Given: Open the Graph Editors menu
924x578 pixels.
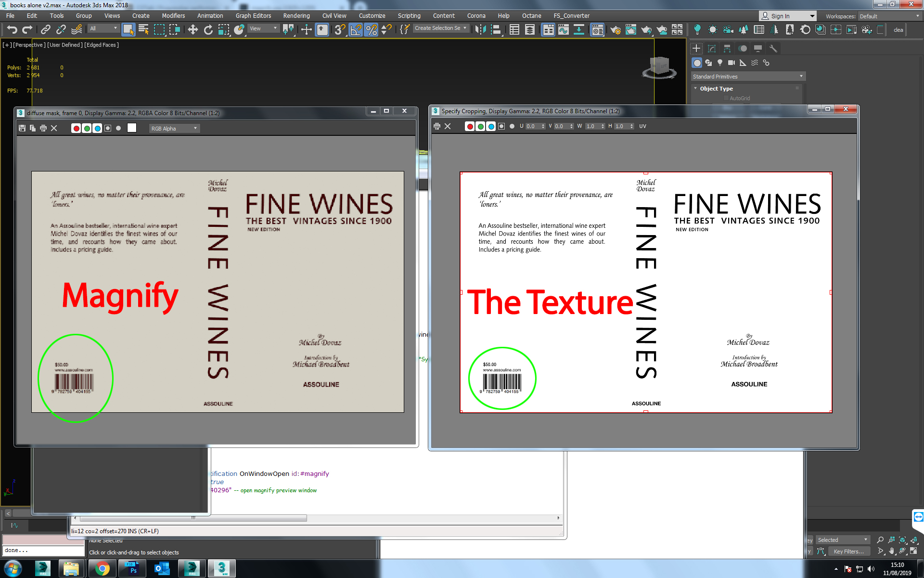Looking at the screenshot, I should (x=253, y=16).
